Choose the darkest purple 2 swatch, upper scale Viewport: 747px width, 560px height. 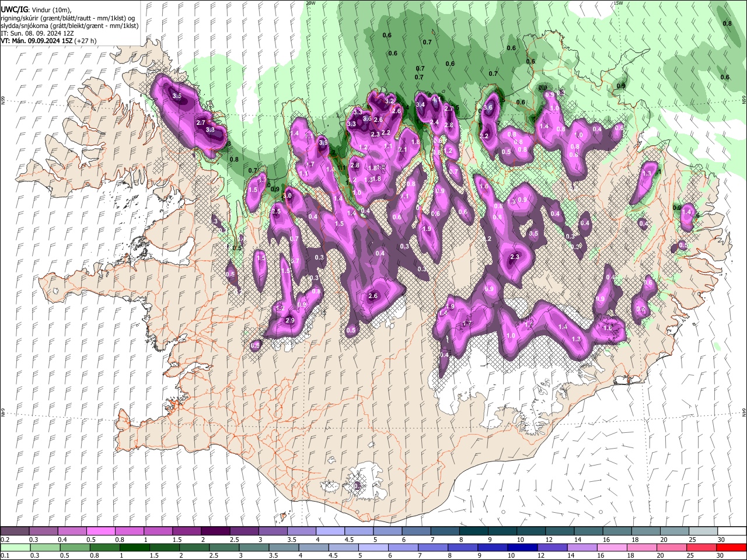(x=215, y=531)
